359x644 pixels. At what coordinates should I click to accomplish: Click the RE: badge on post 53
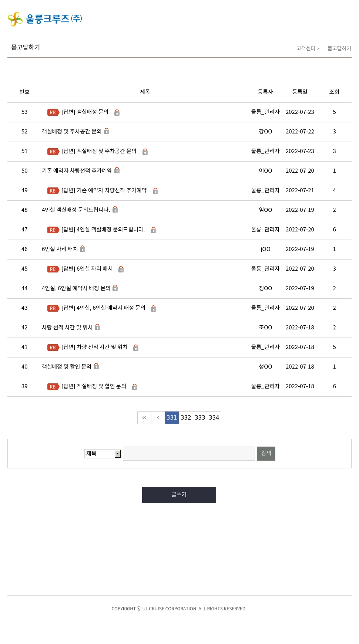53,112
